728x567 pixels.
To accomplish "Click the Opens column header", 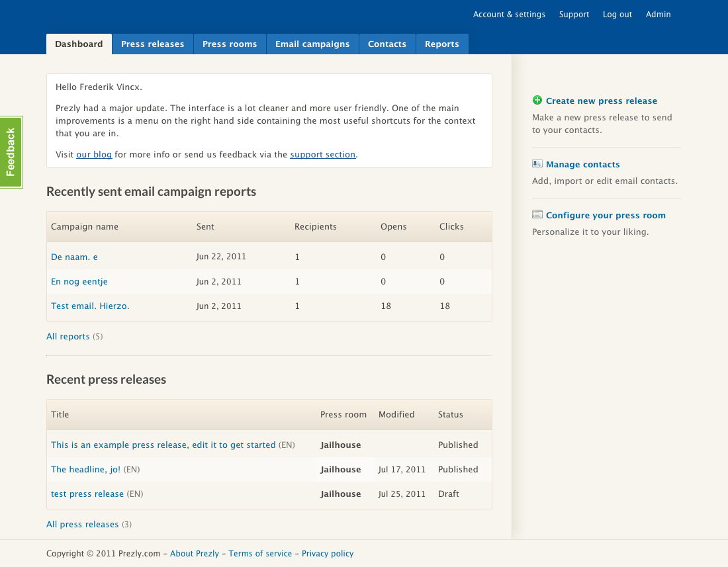I will (393, 226).
